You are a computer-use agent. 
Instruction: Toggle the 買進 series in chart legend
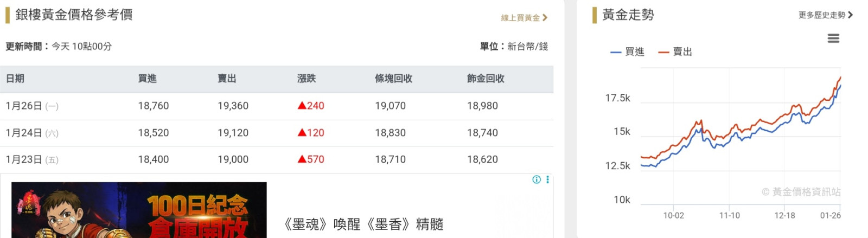click(x=628, y=52)
